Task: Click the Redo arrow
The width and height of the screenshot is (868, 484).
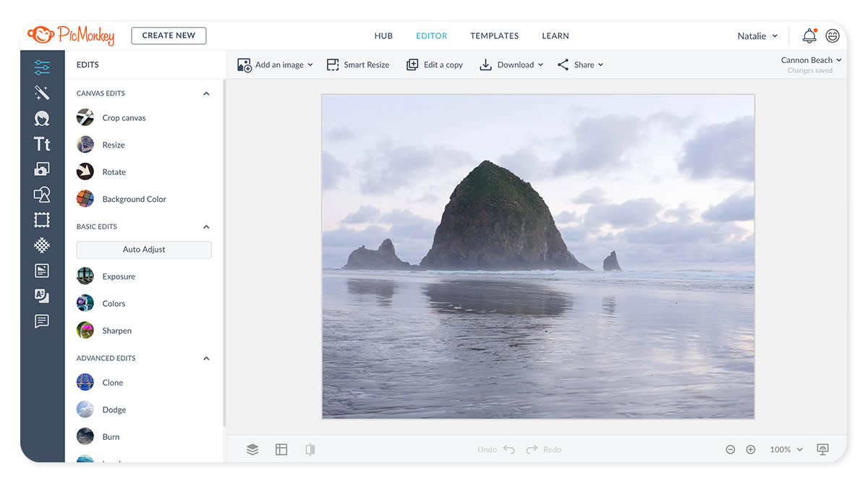Action: point(532,449)
